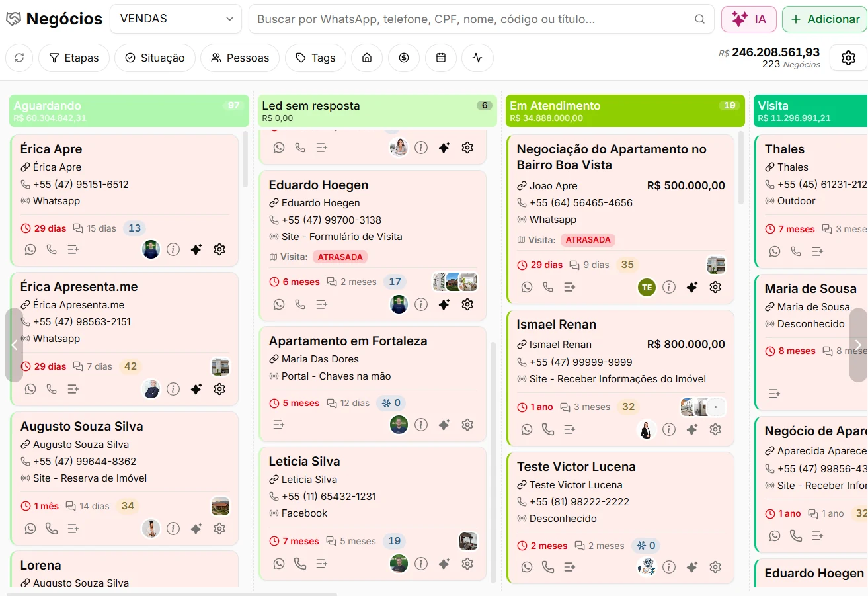Select the Em Atendimento column header
The image size is (868, 596).
coord(625,111)
